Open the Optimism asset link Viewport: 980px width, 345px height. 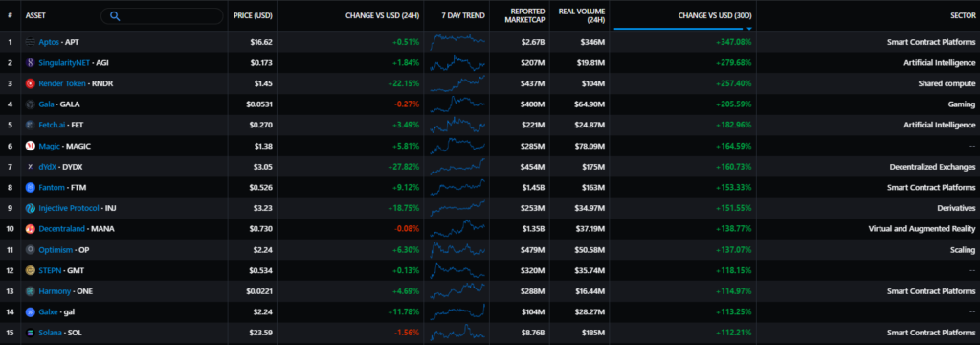56,249
